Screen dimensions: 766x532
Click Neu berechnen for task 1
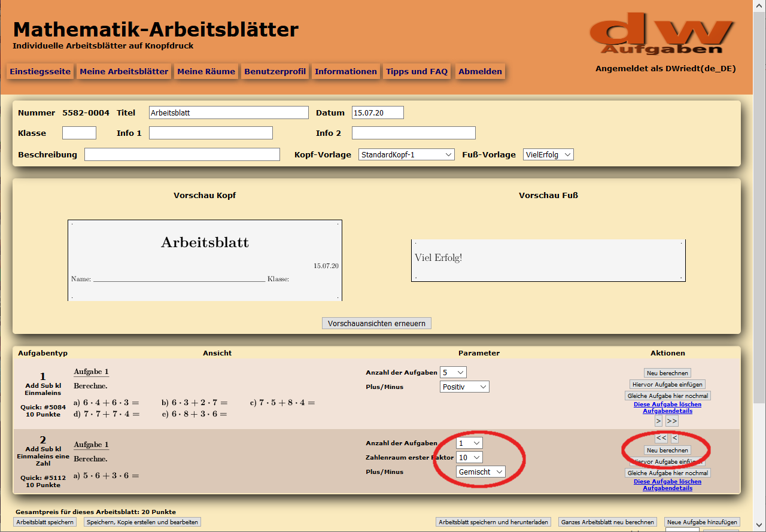point(668,373)
